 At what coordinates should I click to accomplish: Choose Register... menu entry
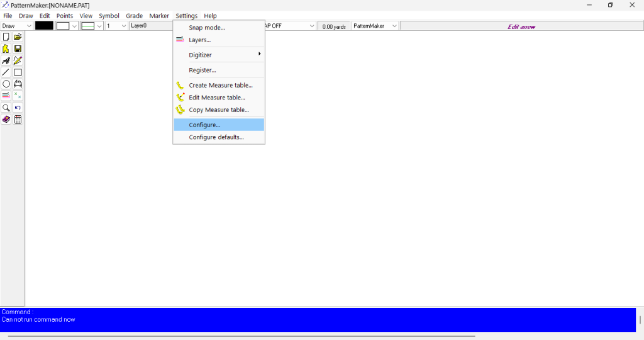(218, 70)
